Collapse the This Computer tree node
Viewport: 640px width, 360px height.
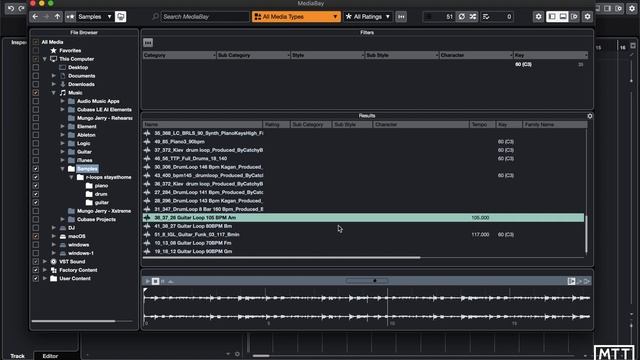point(45,59)
